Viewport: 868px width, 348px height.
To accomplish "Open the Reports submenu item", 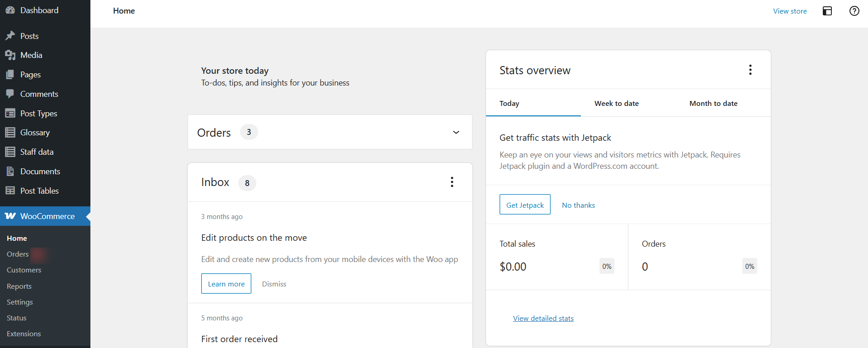I will [19, 286].
